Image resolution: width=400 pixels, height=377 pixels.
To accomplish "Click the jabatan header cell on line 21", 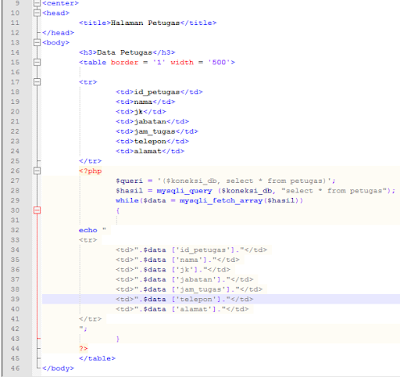I will (150, 122).
